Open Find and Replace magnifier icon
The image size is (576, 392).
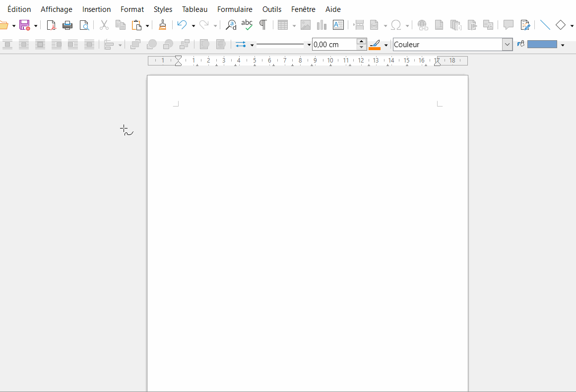point(231,25)
